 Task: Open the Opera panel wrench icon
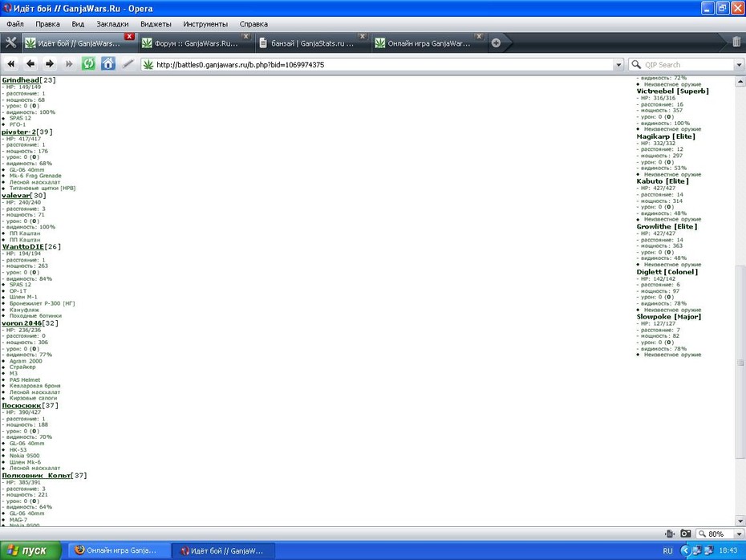10,43
